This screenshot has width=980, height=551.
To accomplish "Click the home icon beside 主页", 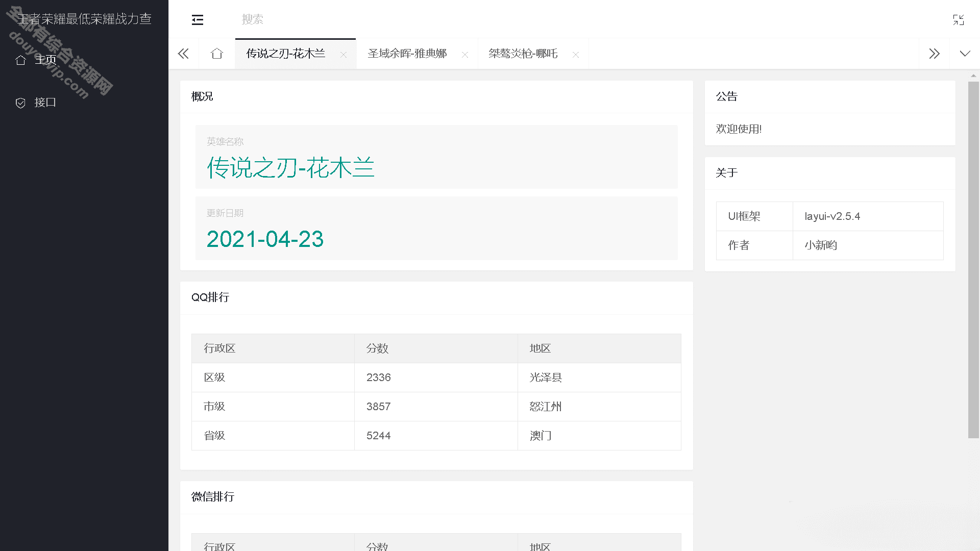I will click(x=20, y=60).
